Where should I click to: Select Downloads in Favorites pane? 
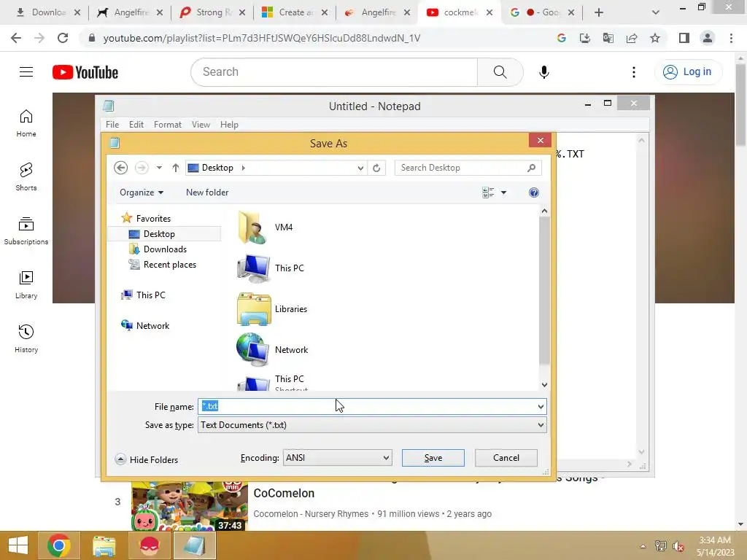coord(165,249)
